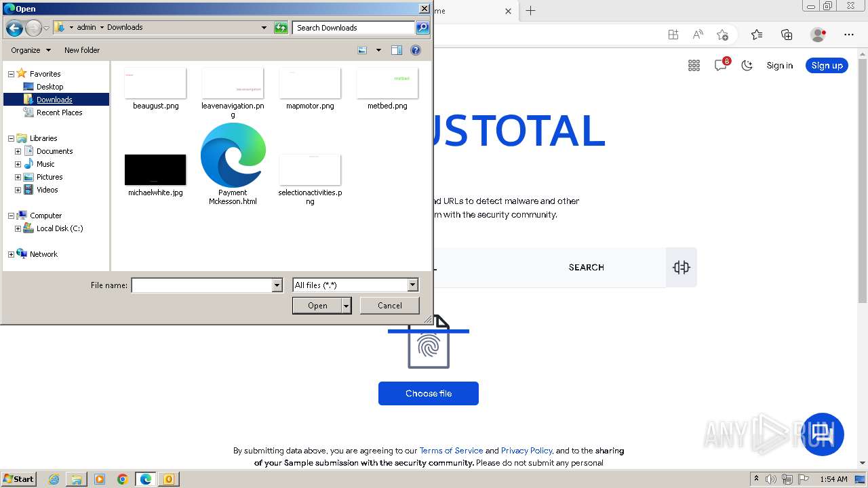Click the File name input field

point(201,285)
